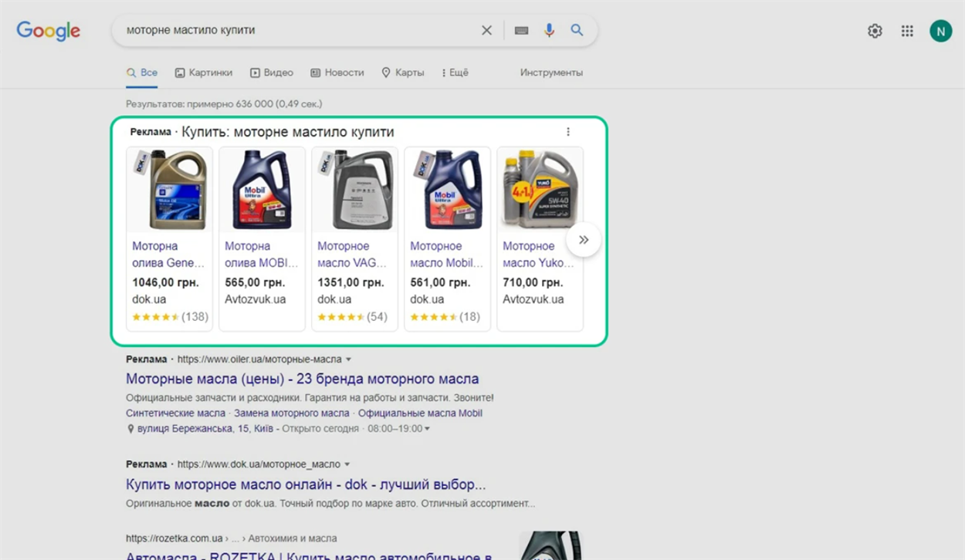This screenshot has width=965, height=560.
Task: Submit search with the magnifier icon
Action: point(577,30)
